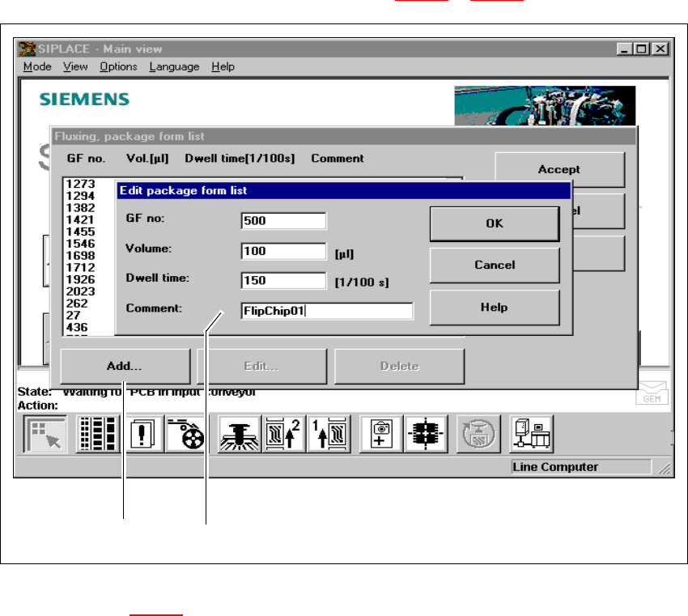Open the Options menu
Screen dimensions: 688x616
tap(118, 66)
